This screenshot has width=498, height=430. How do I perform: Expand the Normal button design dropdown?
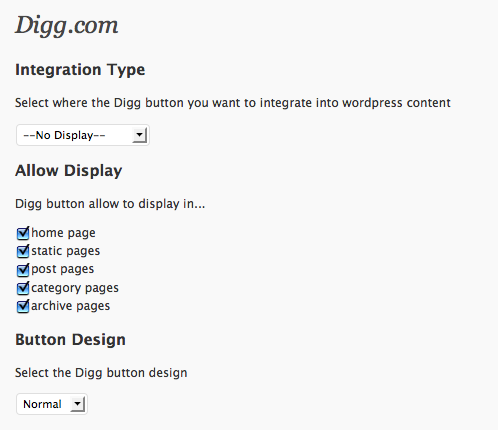click(x=52, y=404)
